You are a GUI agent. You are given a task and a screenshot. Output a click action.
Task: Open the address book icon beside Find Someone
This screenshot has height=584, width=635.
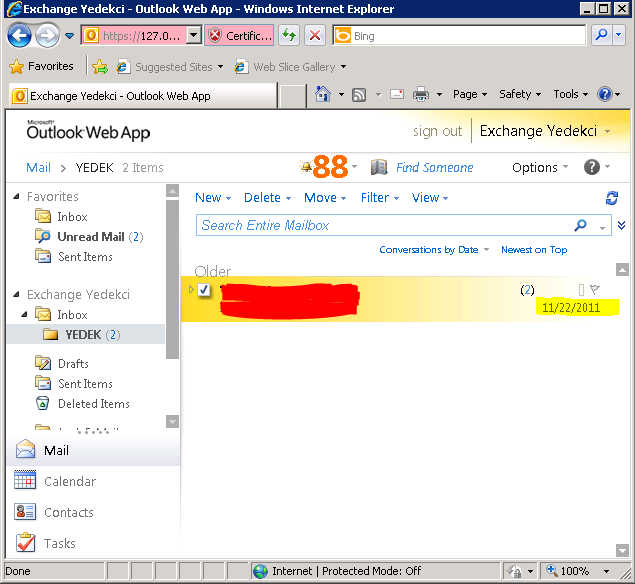379,167
